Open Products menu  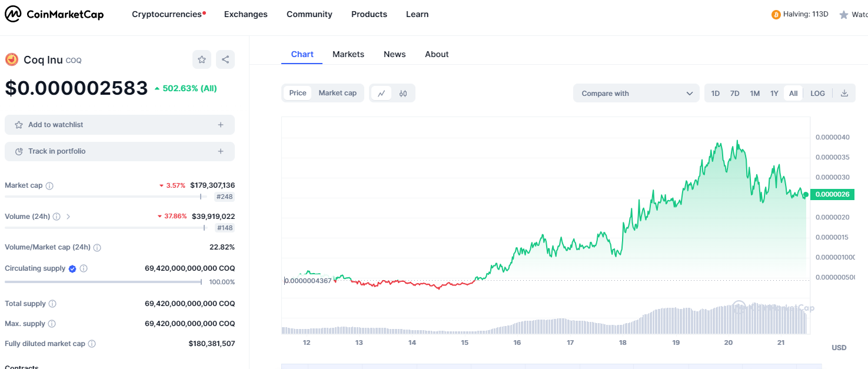(369, 14)
